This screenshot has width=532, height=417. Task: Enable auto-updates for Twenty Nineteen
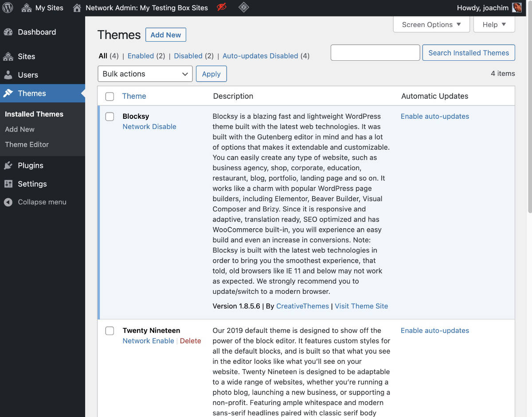tap(434, 331)
